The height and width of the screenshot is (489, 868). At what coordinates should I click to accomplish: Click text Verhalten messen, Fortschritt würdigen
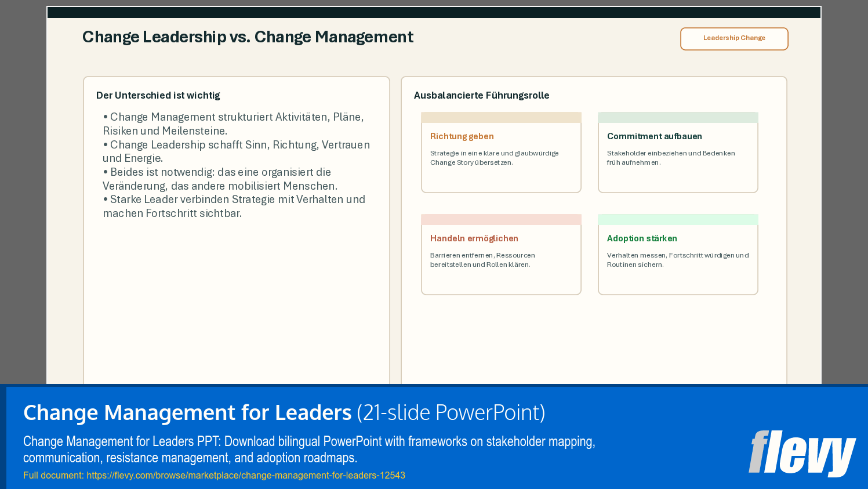(x=678, y=260)
